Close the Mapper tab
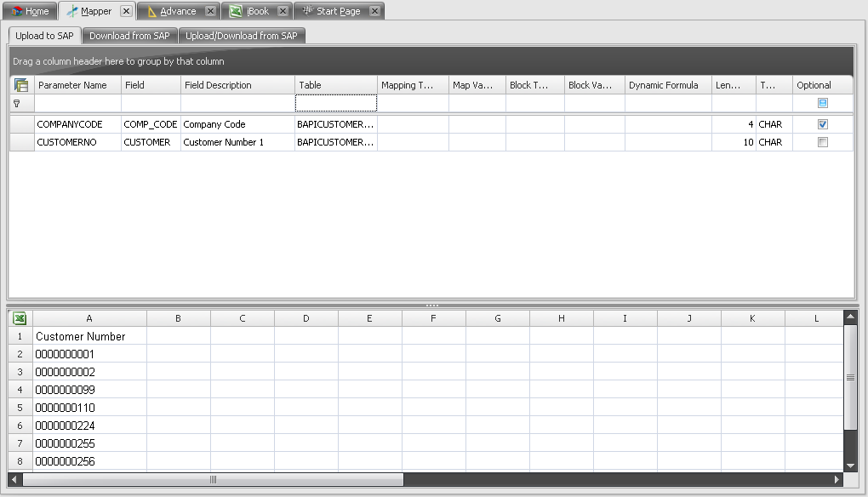This screenshot has height=497, width=868. click(x=125, y=11)
